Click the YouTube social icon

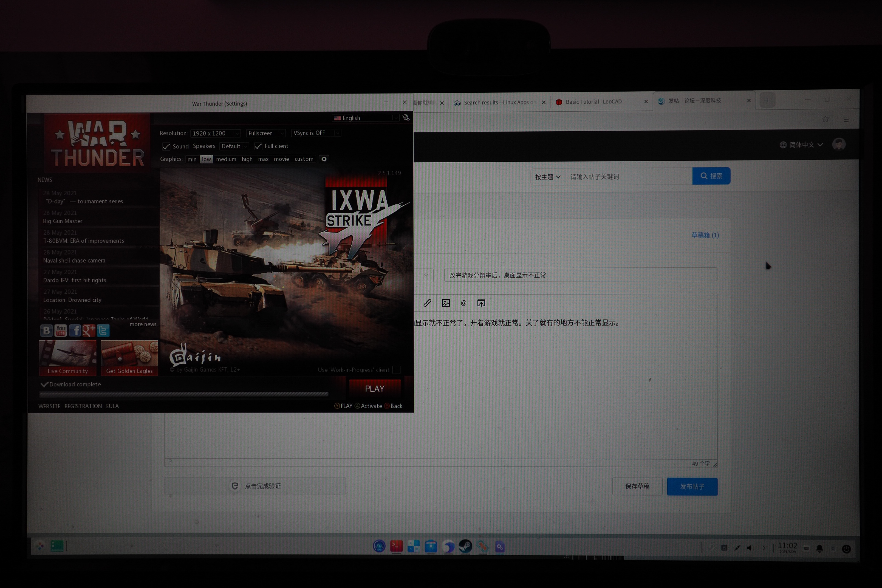60,330
